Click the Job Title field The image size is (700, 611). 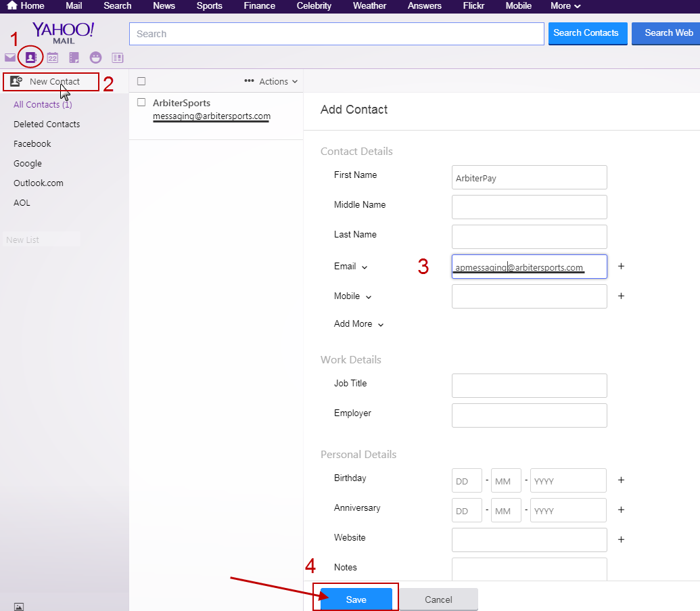point(529,386)
